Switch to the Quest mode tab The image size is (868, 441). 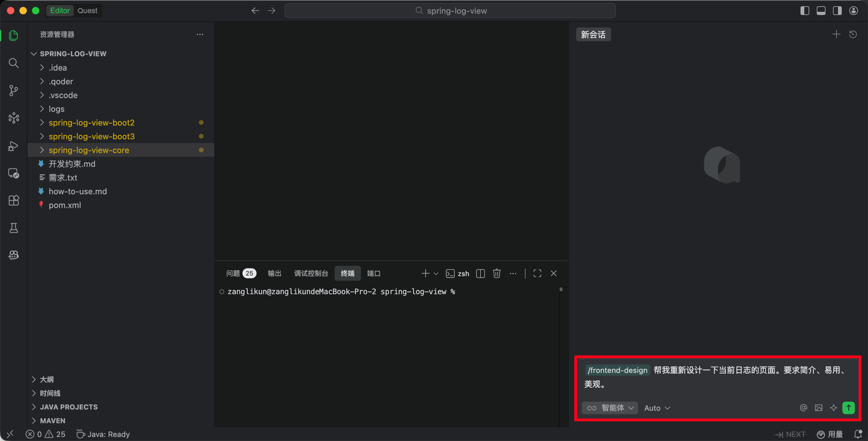point(87,11)
